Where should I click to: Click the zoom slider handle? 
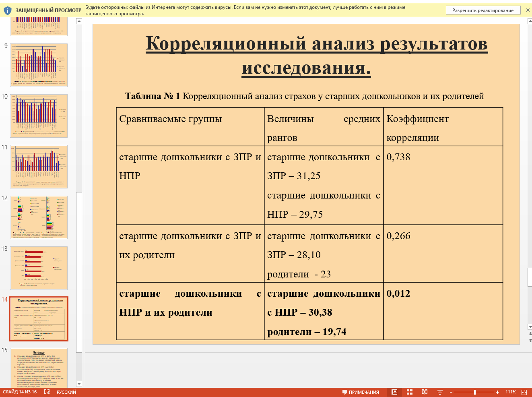click(475, 392)
